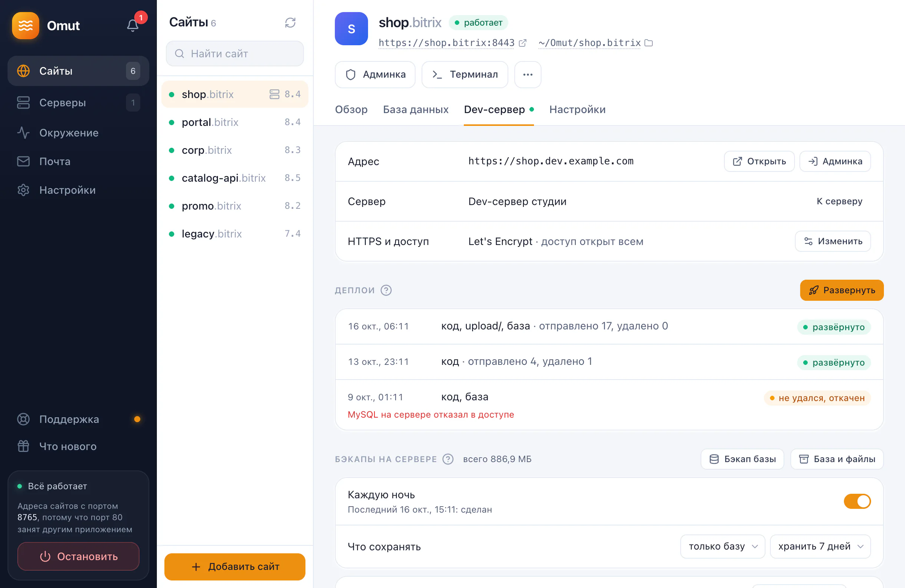
Task: Switch to the Обзор tab
Action: tap(351, 109)
